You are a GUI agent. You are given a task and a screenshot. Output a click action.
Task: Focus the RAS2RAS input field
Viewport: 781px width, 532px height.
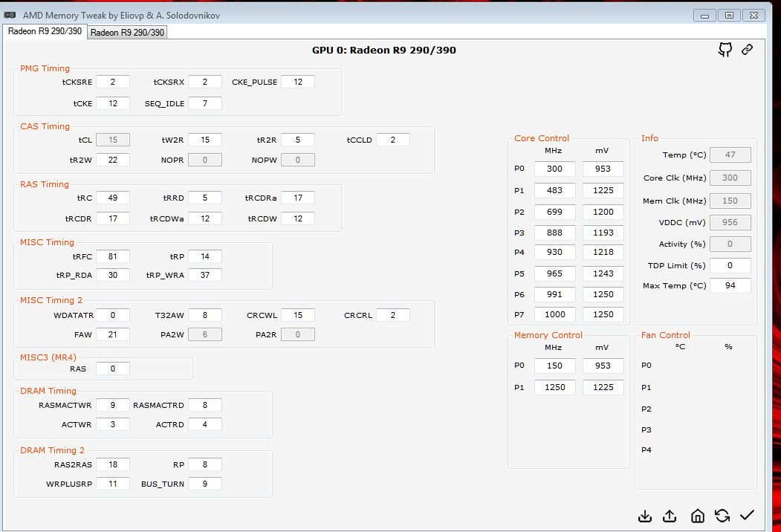[113, 464]
